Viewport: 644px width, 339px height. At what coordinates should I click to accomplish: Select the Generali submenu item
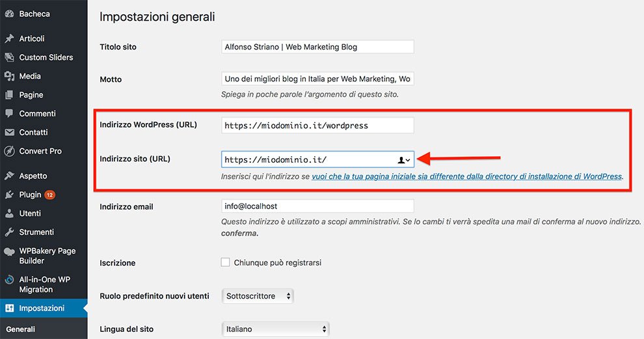click(21, 329)
